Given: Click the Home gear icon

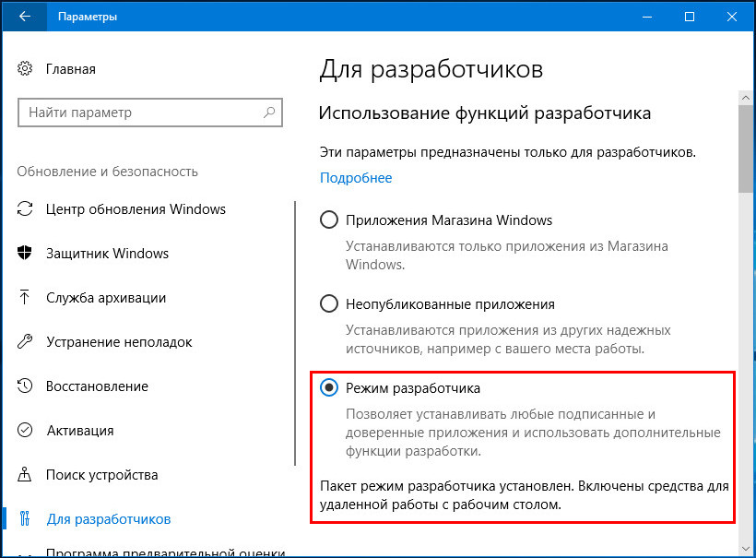Looking at the screenshot, I should (25, 68).
